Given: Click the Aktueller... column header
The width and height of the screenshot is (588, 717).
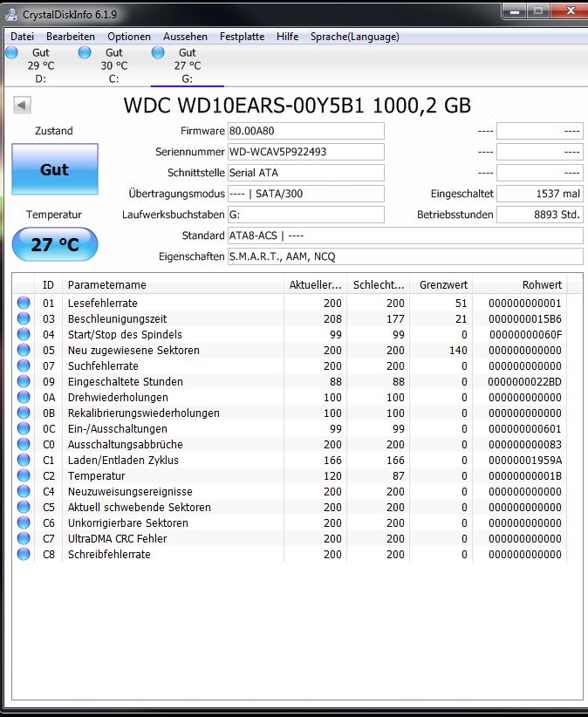Looking at the screenshot, I should [x=315, y=284].
